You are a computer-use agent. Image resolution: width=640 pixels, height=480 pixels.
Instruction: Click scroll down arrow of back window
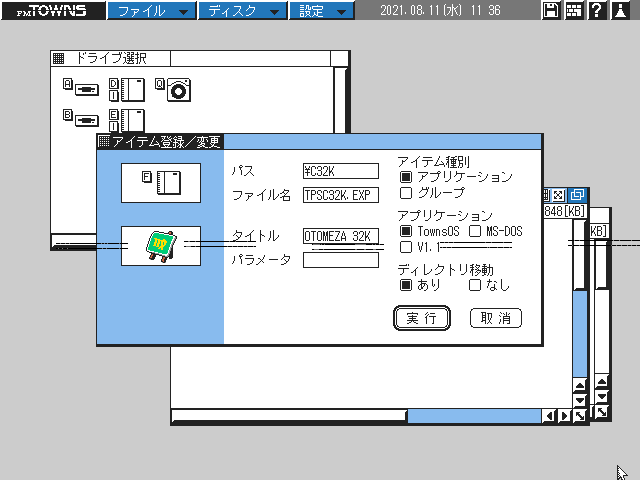point(580,400)
